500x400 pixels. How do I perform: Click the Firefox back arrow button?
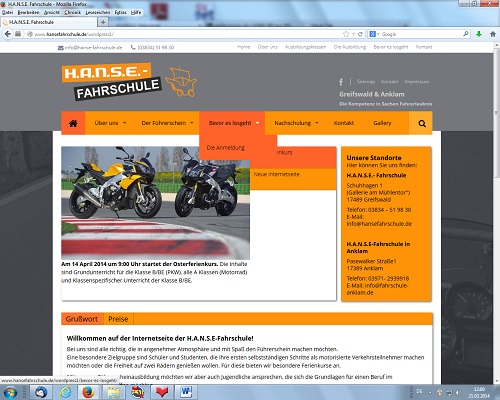tap(7, 34)
